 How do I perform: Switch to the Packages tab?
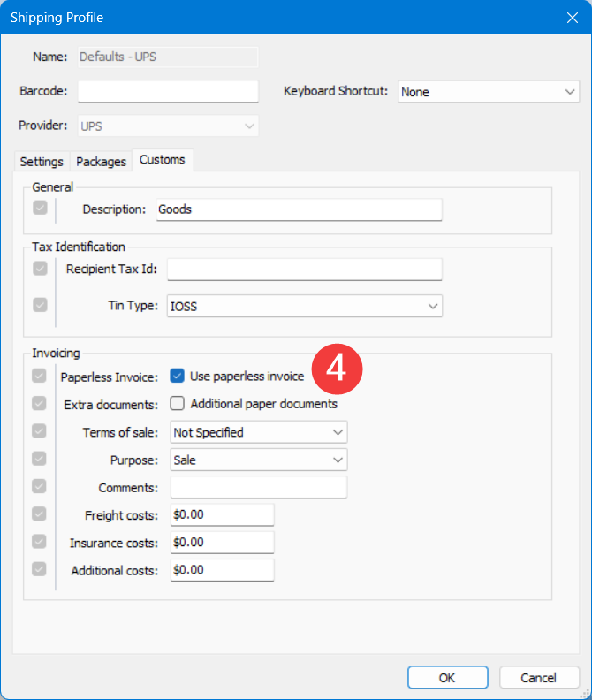[101, 162]
